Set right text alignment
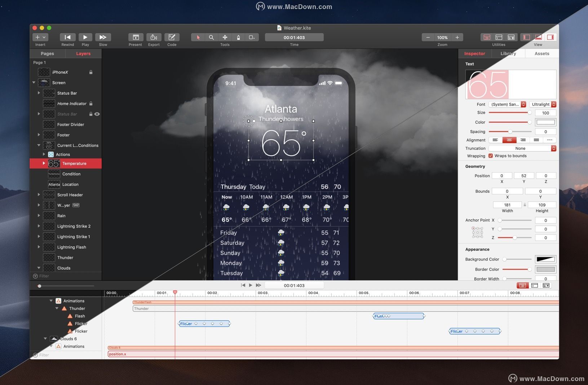Viewport: 588px width, 385px height. click(523, 140)
